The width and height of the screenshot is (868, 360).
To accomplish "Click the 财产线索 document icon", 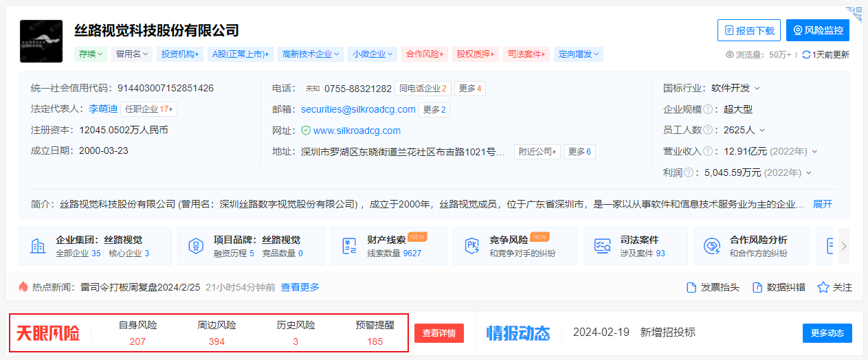I will click(x=350, y=246).
